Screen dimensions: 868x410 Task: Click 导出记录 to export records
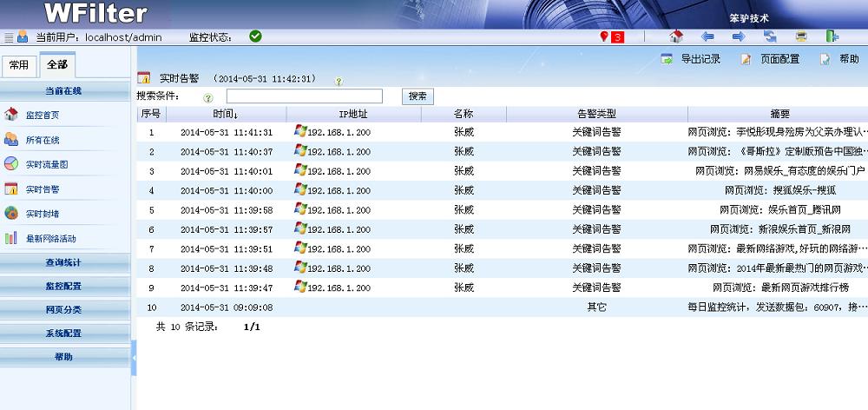click(x=692, y=59)
